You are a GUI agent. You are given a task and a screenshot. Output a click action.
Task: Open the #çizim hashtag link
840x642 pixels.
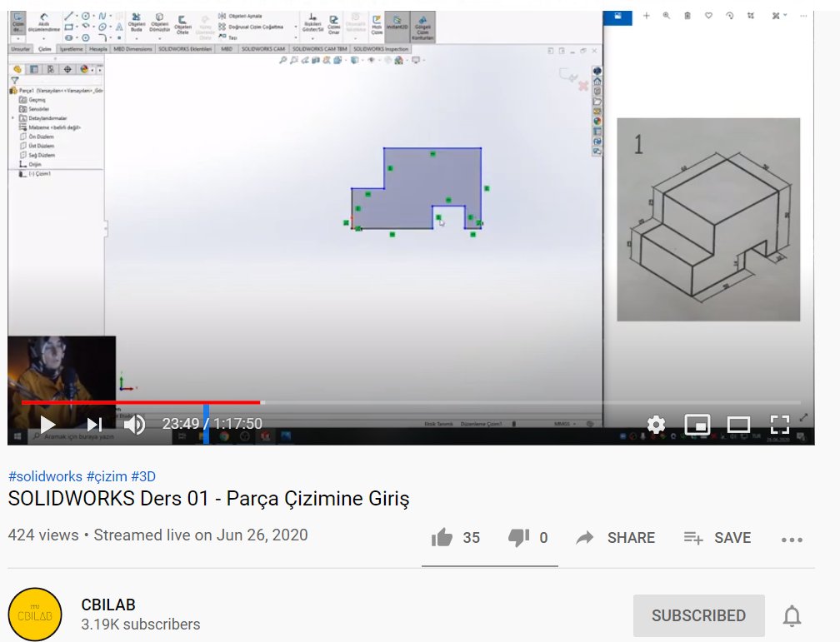(107, 476)
